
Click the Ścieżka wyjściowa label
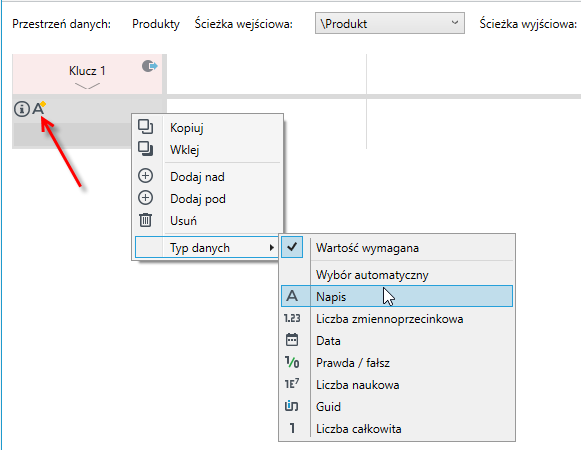(x=528, y=24)
